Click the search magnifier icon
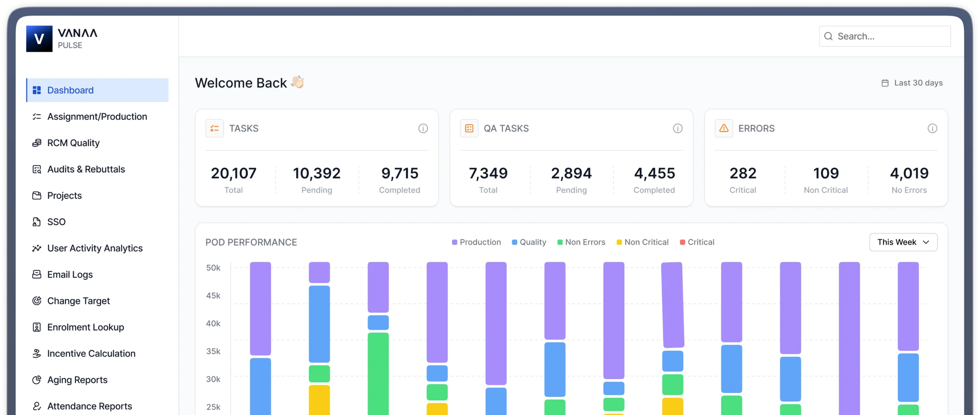 [x=828, y=36]
